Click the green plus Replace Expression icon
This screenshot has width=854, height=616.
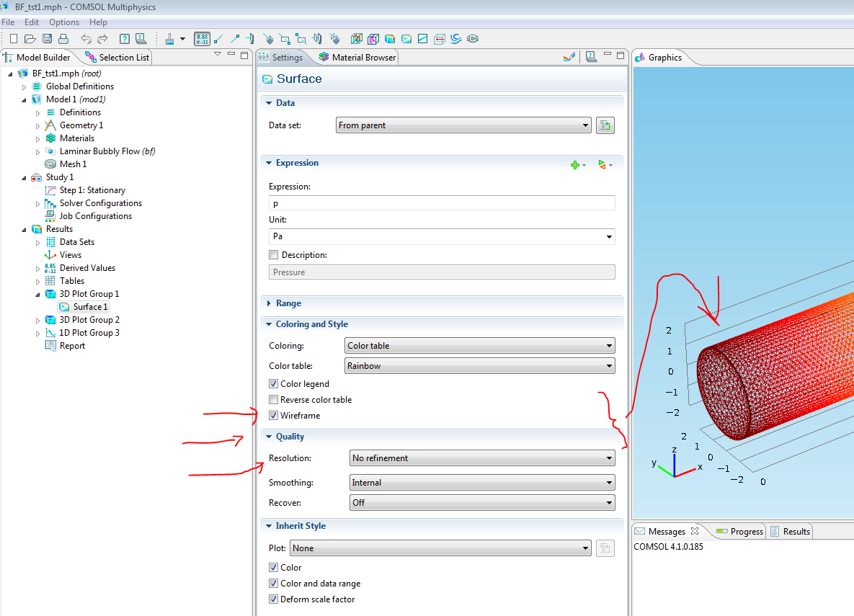(x=575, y=165)
